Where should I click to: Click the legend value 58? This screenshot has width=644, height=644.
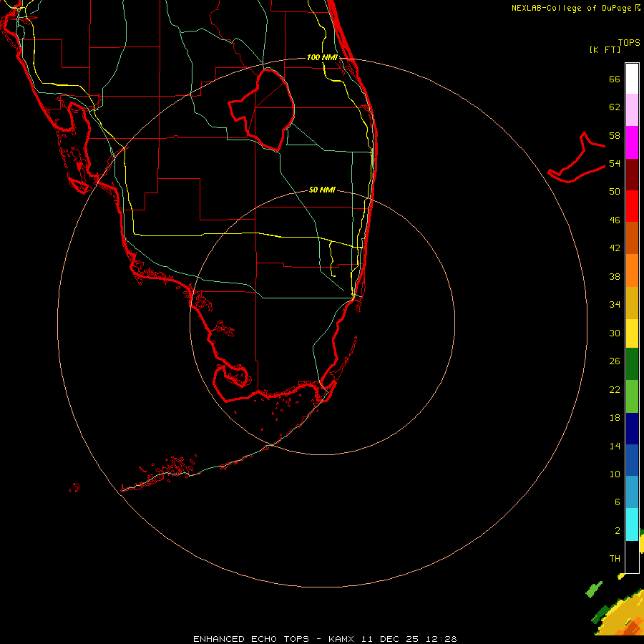pyautogui.click(x=615, y=135)
